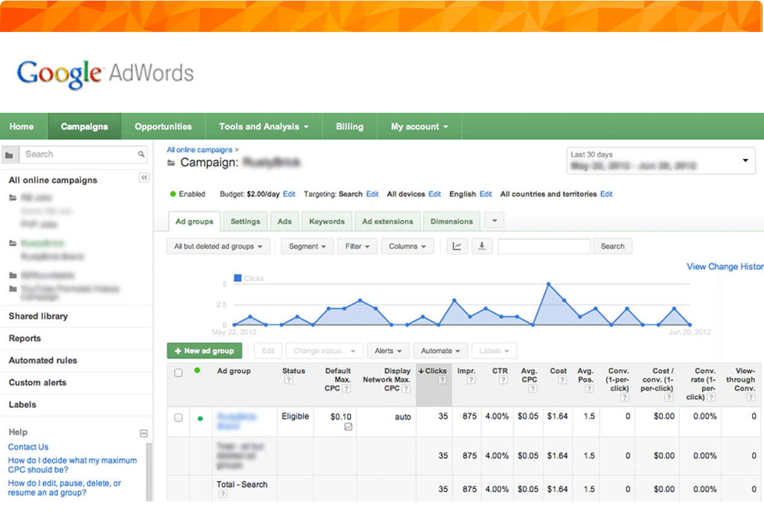Click the help icon under Impr. column
The width and height of the screenshot is (764, 532).
pyautogui.click(x=471, y=380)
